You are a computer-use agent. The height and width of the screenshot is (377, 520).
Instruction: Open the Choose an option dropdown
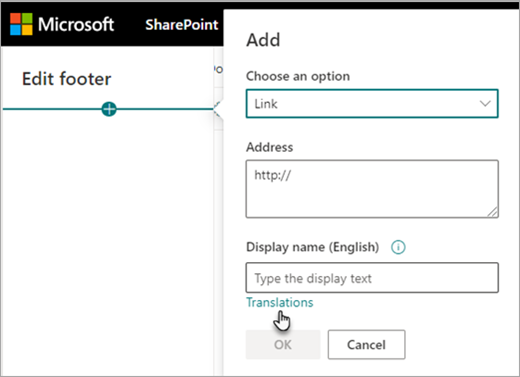click(x=372, y=104)
